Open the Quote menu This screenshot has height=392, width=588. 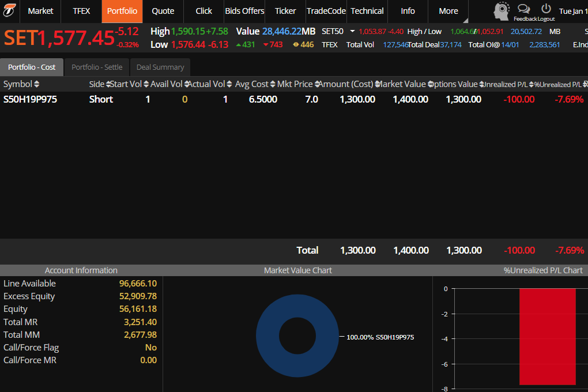(163, 11)
